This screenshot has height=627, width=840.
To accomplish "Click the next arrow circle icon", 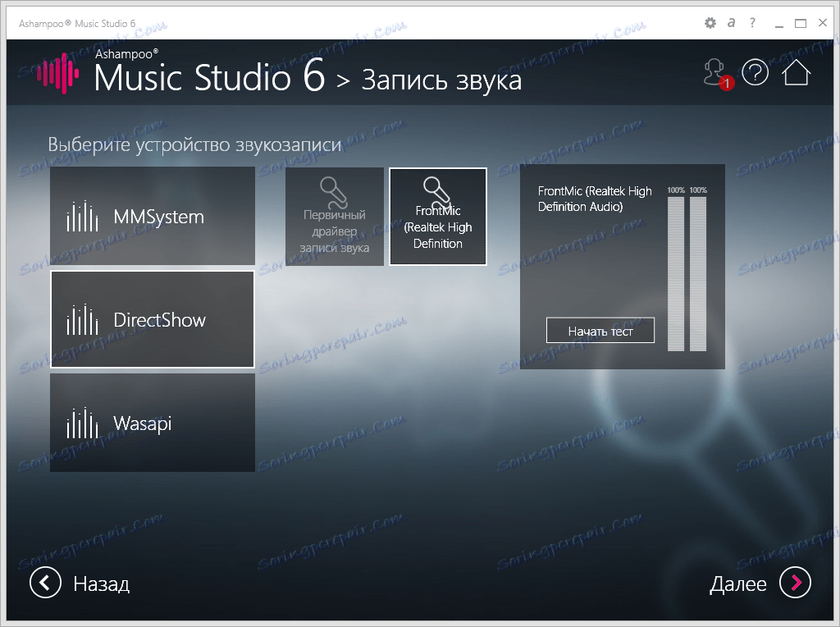I will pos(795,583).
